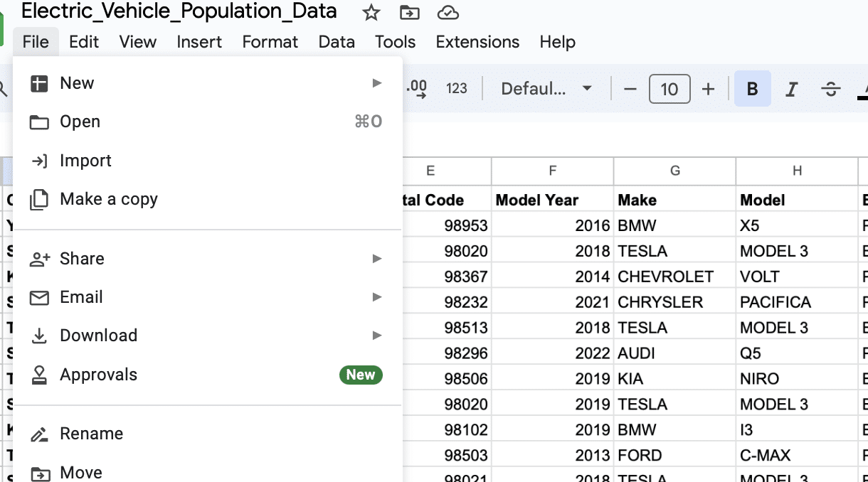Toggle strikethrough formatting
The image size is (868, 482).
click(x=830, y=89)
